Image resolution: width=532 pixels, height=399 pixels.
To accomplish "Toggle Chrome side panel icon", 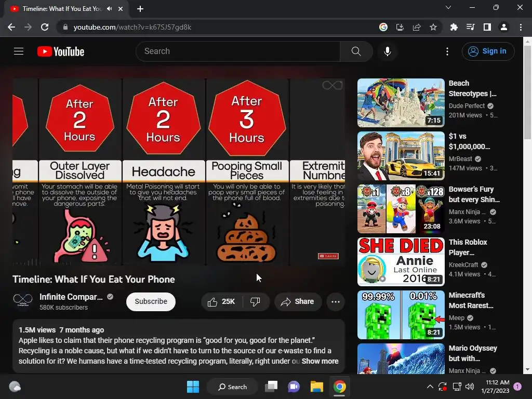I will [487, 27].
